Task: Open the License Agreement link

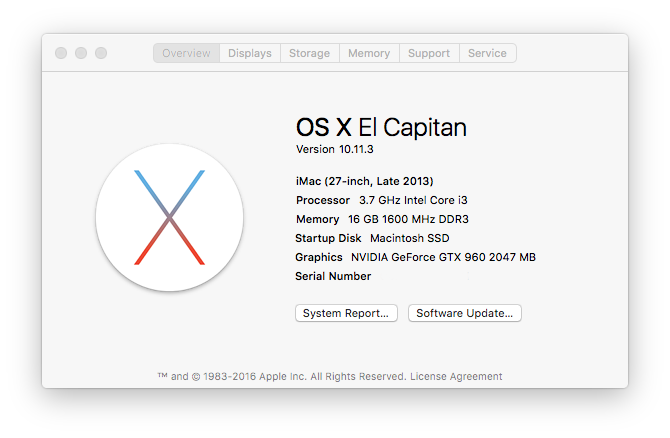Action: pyautogui.click(x=456, y=376)
